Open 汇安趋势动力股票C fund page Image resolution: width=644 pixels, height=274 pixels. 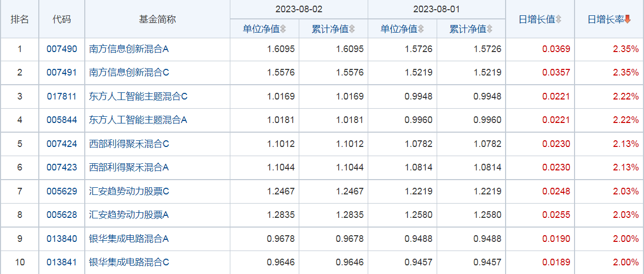[x=129, y=191]
